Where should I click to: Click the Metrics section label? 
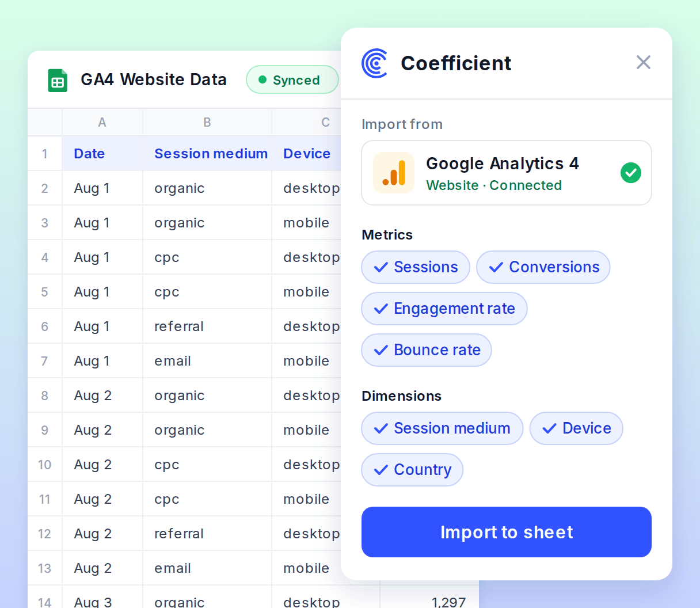[x=387, y=235]
